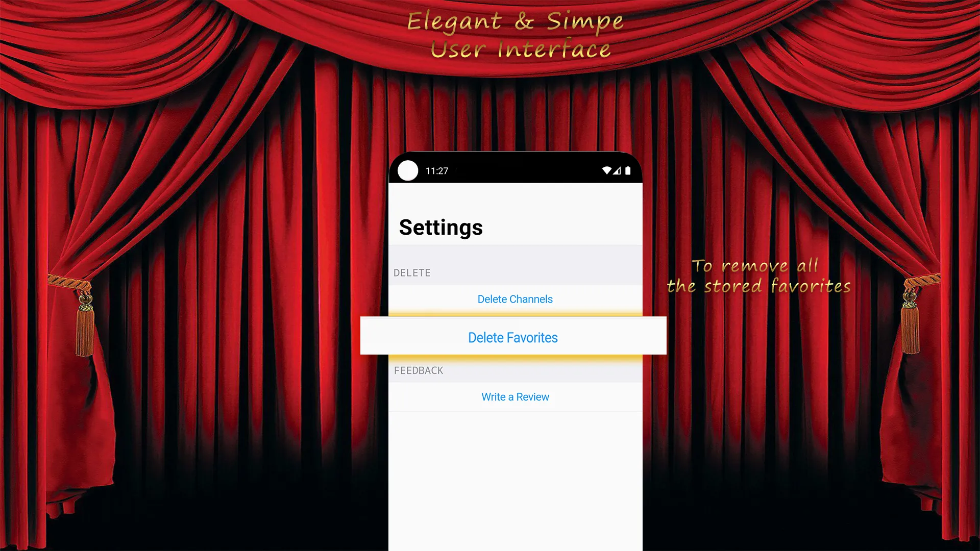Click the Settings title text

click(x=441, y=227)
